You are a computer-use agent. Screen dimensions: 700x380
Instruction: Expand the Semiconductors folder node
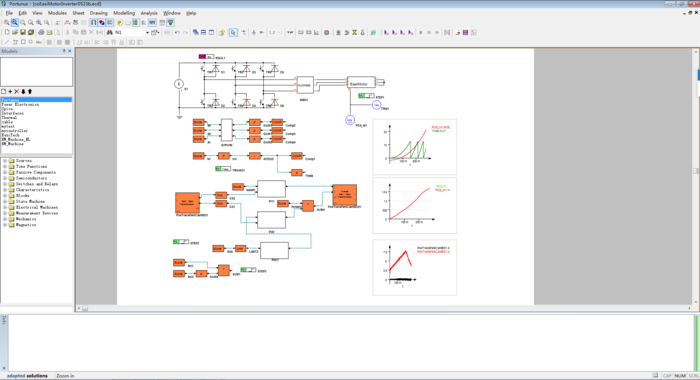coord(5,178)
